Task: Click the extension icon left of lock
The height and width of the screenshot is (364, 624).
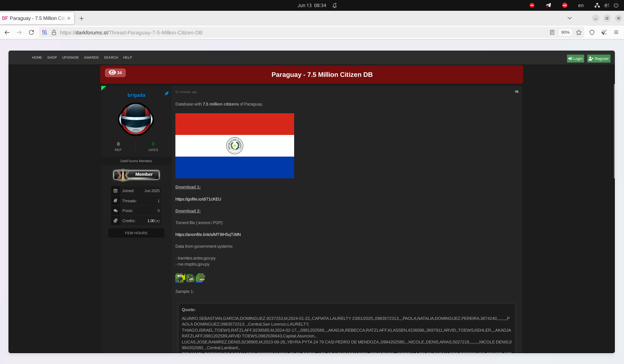Action: [44, 32]
